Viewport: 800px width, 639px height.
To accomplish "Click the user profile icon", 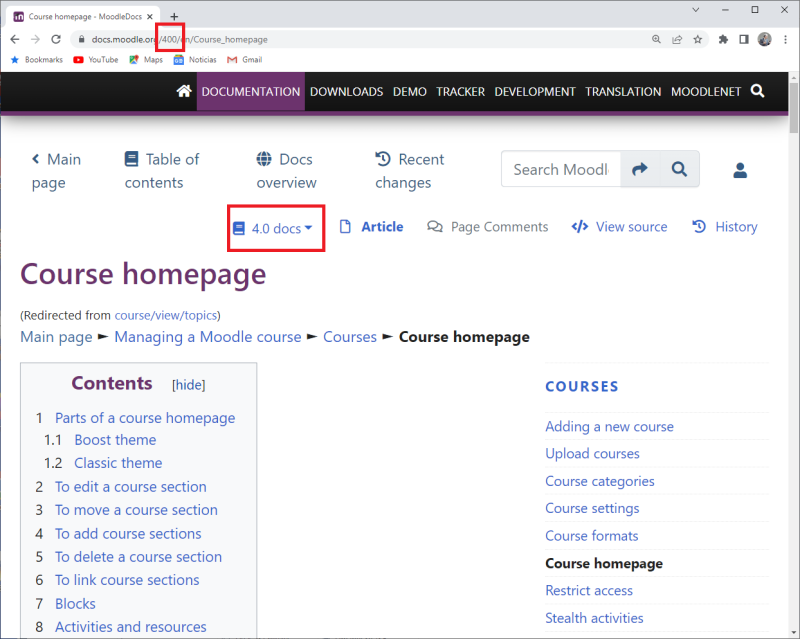I will pyautogui.click(x=740, y=170).
